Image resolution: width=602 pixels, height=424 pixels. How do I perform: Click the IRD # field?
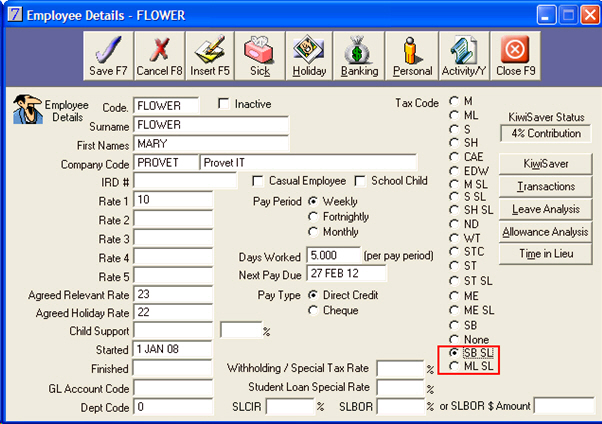pos(185,181)
